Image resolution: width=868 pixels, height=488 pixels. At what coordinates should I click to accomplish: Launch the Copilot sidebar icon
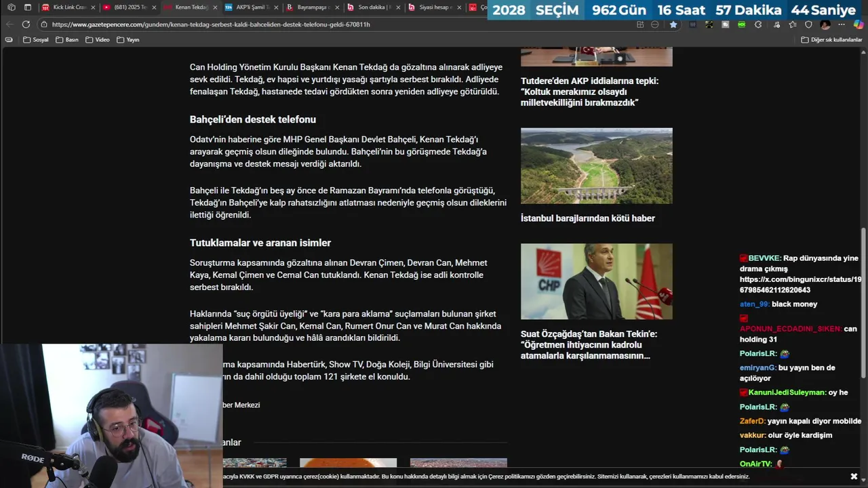pyautogui.click(x=859, y=24)
